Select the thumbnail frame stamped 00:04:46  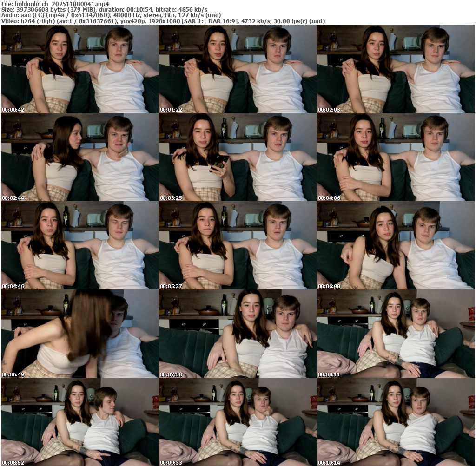click(79, 245)
